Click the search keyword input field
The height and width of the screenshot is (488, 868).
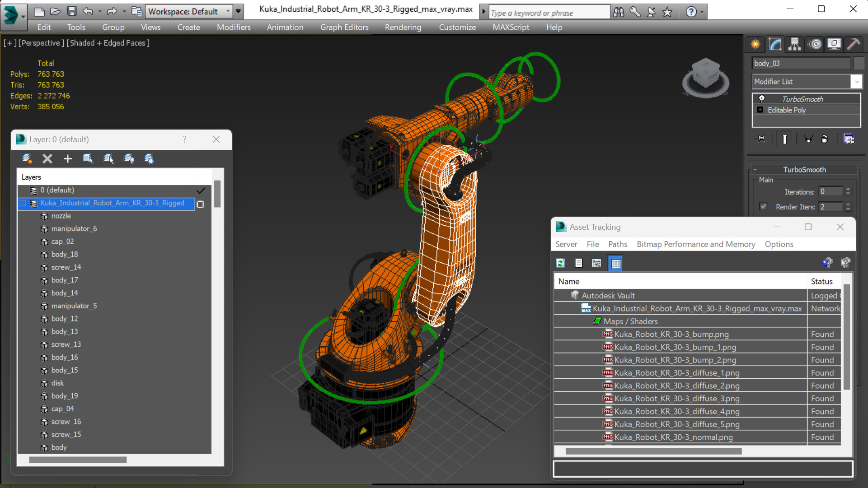(549, 13)
